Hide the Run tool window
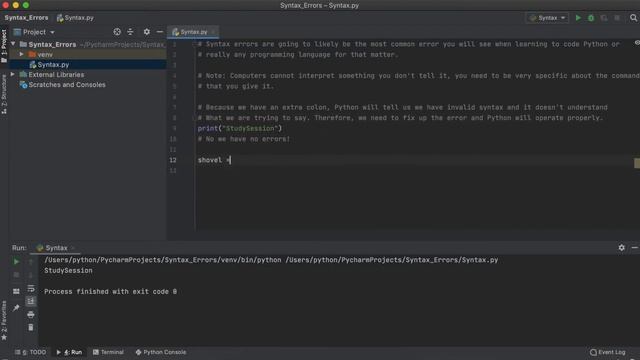Viewport: 640px width, 360px height. tap(634, 248)
